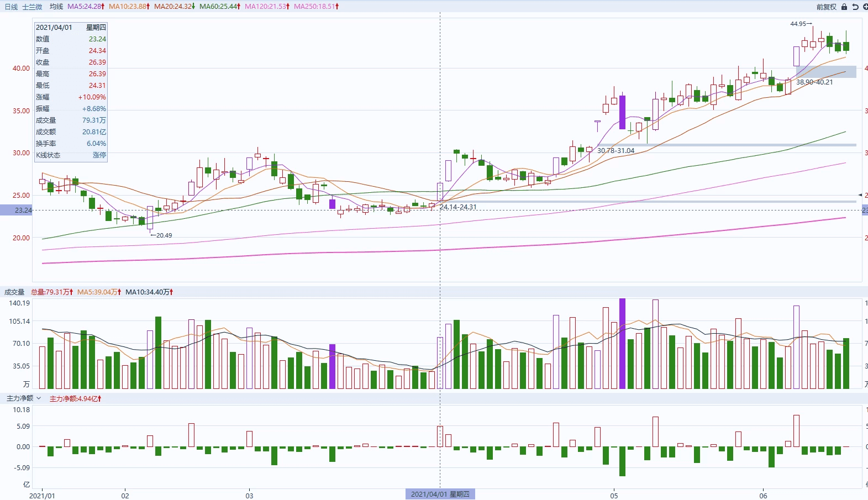Open the 前复权 adjustment dropdown

click(826, 7)
